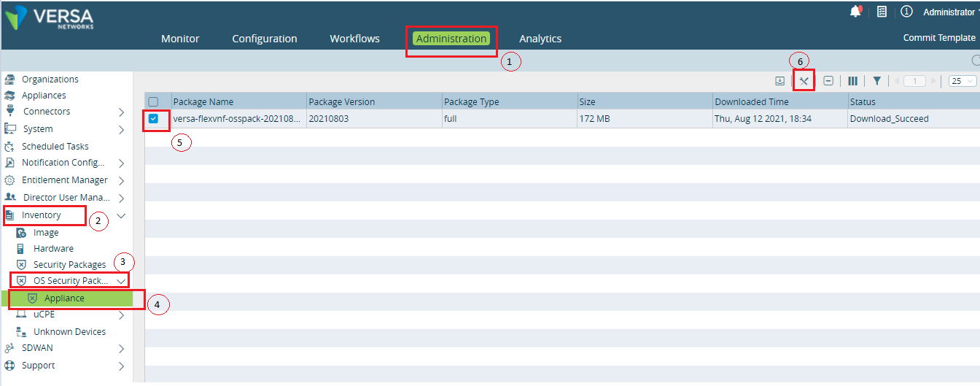The width and height of the screenshot is (980, 386).
Task: Click the Versa Networks logo
Action: [x=49, y=18]
